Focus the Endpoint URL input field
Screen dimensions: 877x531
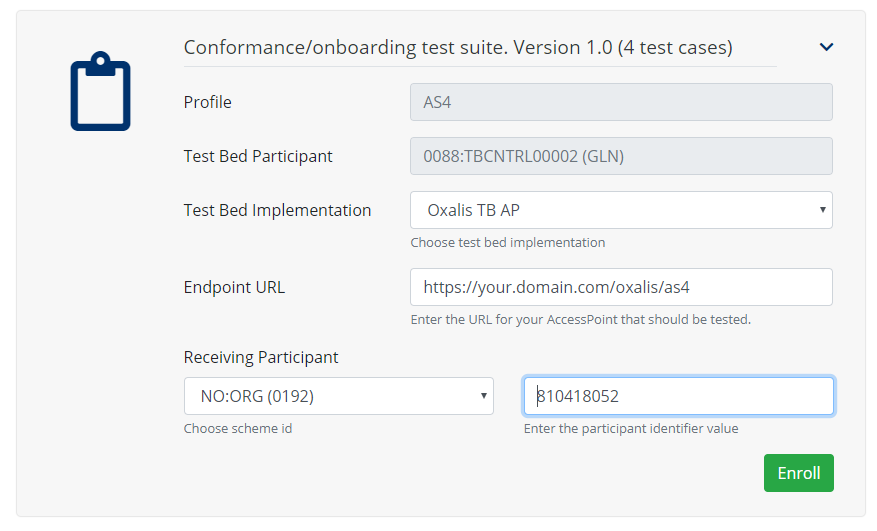pyautogui.click(x=621, y=287)
